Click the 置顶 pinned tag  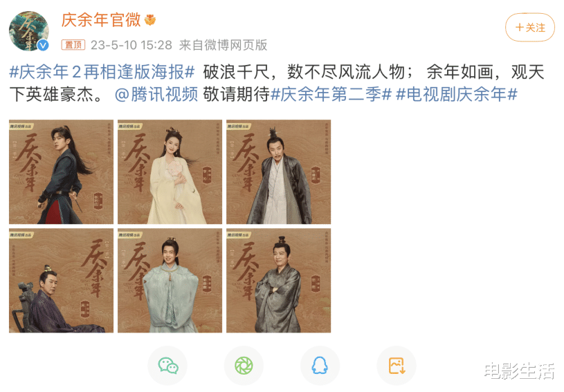pyautogui.click(x=73, y=45)
